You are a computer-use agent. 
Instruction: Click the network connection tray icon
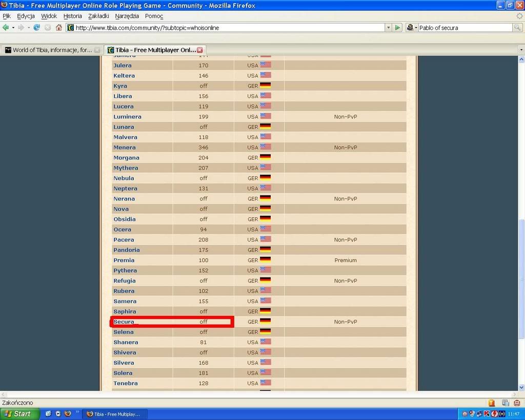point(479,414)
